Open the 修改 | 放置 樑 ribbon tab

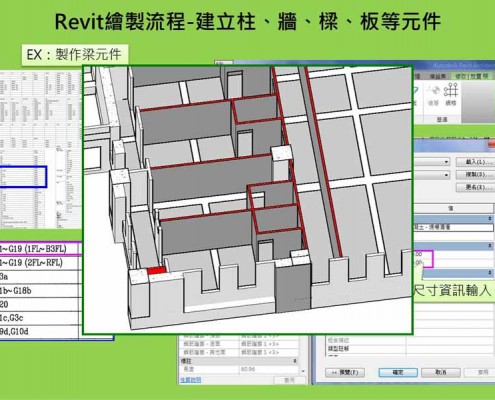[x=472, y=76]
